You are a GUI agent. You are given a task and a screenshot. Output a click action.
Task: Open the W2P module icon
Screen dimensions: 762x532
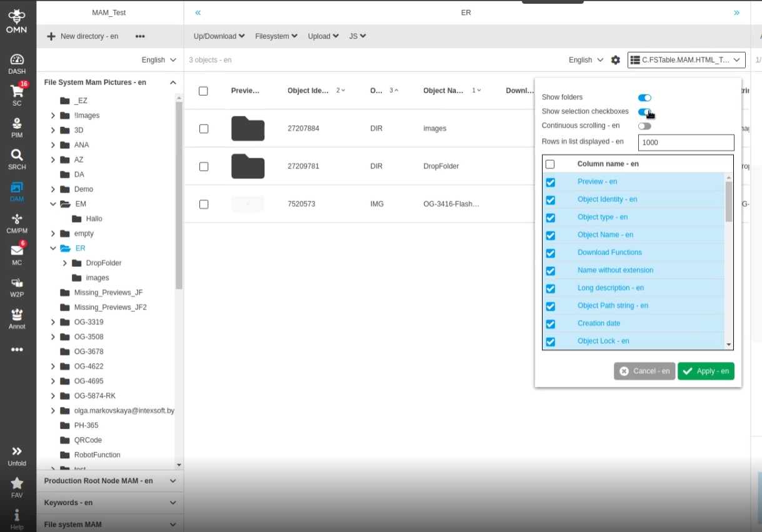coord(17,285)
